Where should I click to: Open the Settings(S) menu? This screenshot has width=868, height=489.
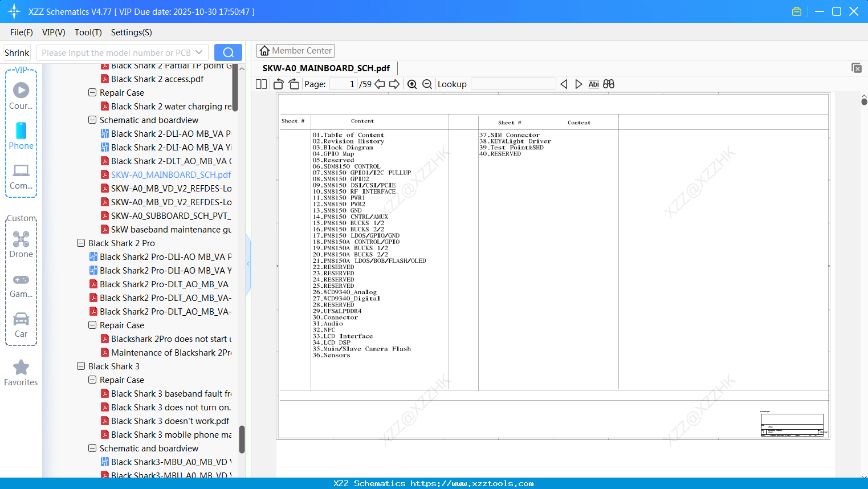[x=132, y=32]
